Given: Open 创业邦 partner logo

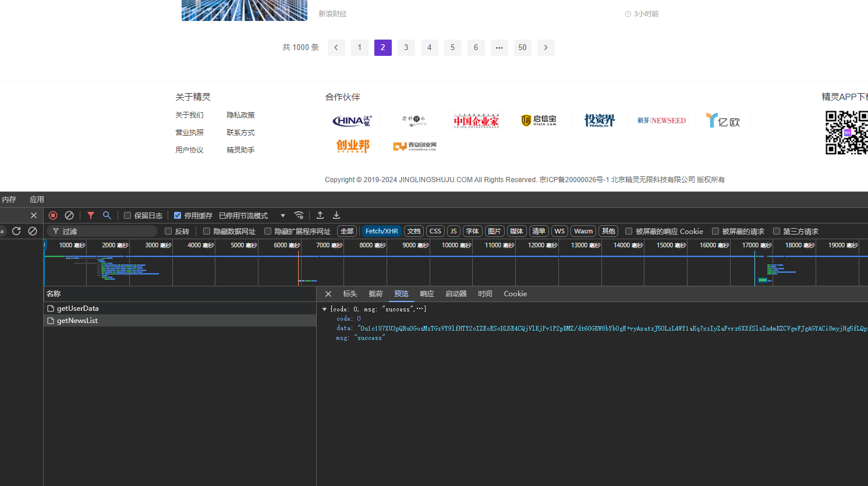Looking at the screenshot, I should pyautogui.click(x=353, y=146).
